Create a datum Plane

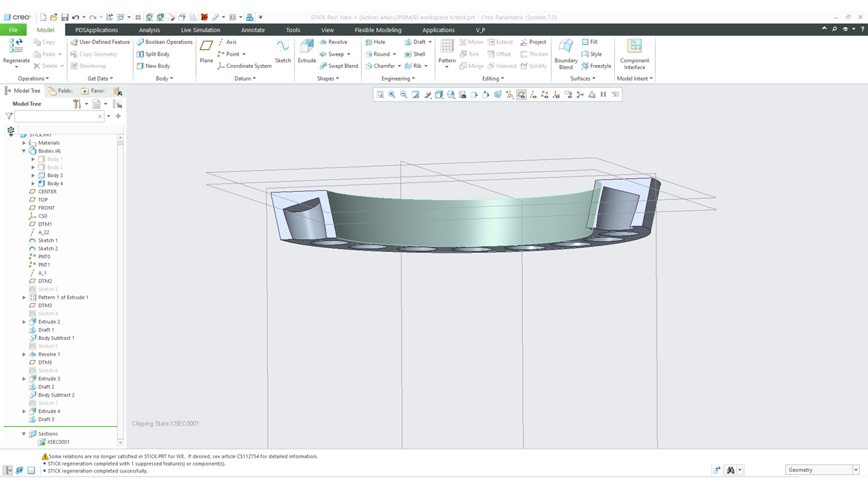pyautogui.click(x=206, y=53)
